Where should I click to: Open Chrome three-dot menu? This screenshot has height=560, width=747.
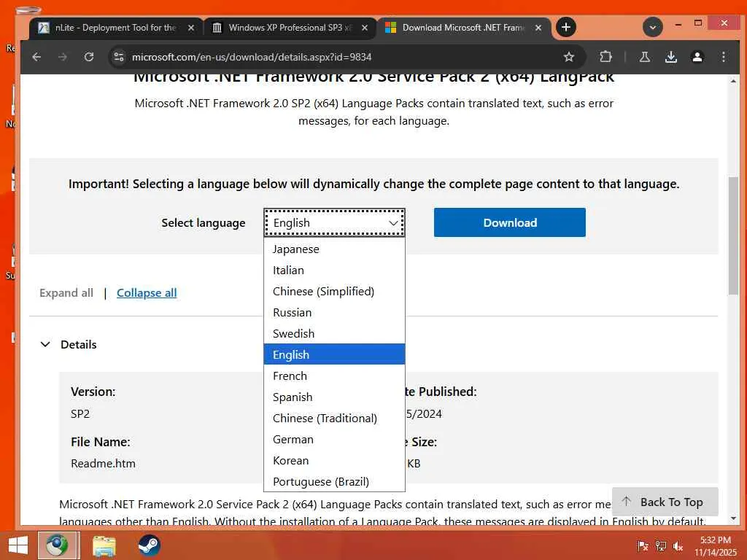[x=723, y=57]
